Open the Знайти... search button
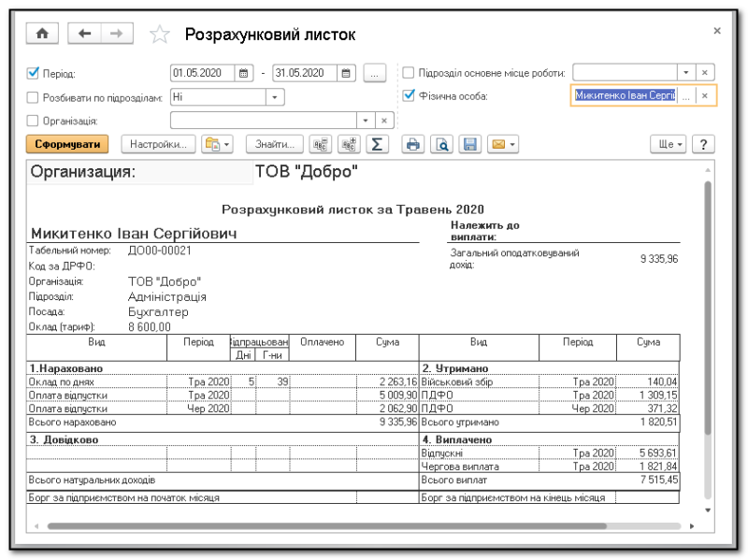748x560 pixels. [x=274, y=144]
